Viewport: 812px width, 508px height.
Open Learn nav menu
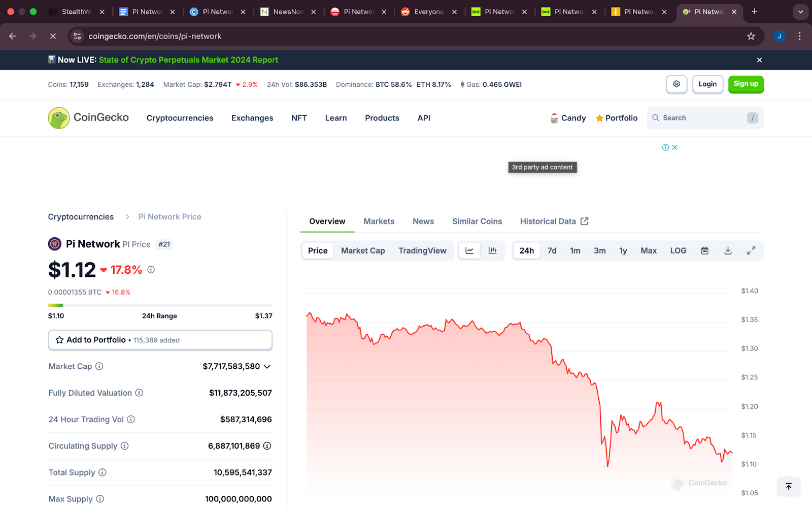tap(336, 118)
